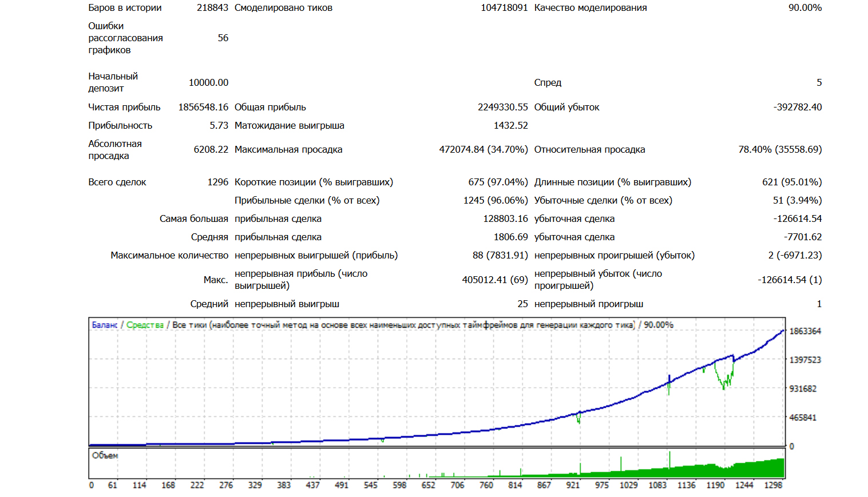868x497 pixels.
Task: Click the green Средства legend label
Action: coord(145,325)
